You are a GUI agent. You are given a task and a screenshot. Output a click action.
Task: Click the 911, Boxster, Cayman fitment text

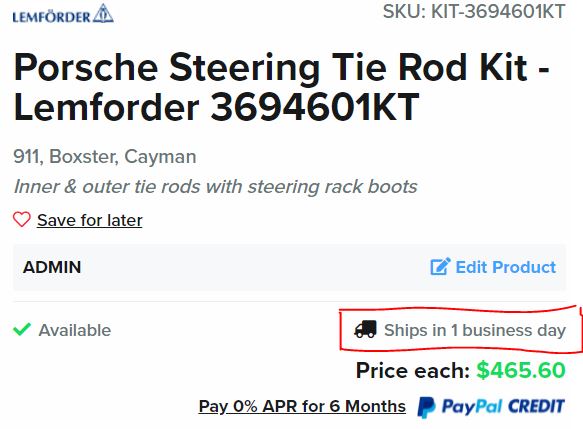coord(105,157)
